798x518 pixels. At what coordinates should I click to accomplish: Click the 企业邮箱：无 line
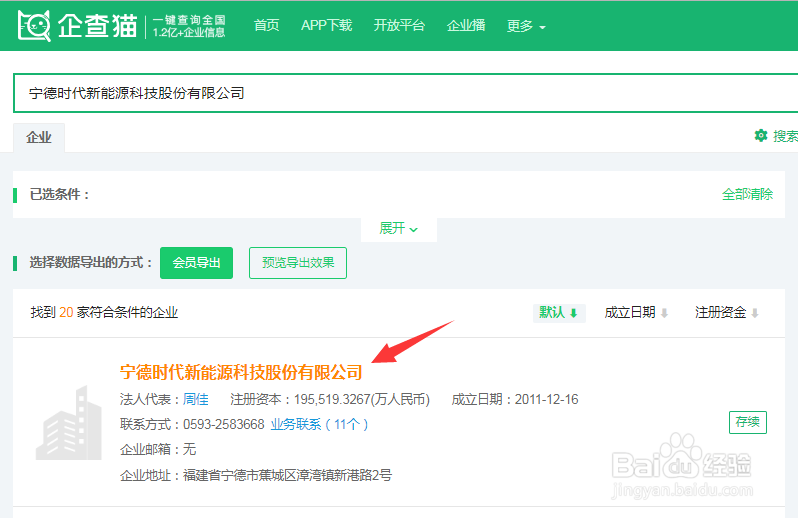tap(158, 449)
